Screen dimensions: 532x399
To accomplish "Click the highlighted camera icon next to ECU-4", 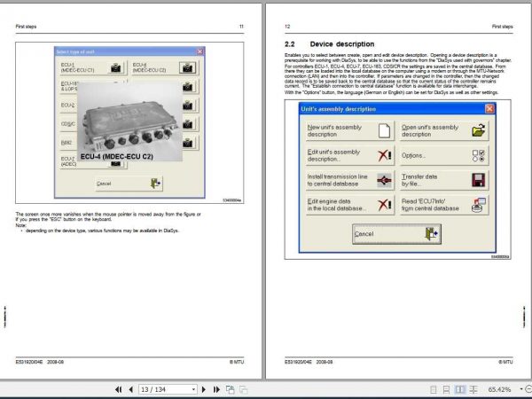I will [x=188, y=67].
